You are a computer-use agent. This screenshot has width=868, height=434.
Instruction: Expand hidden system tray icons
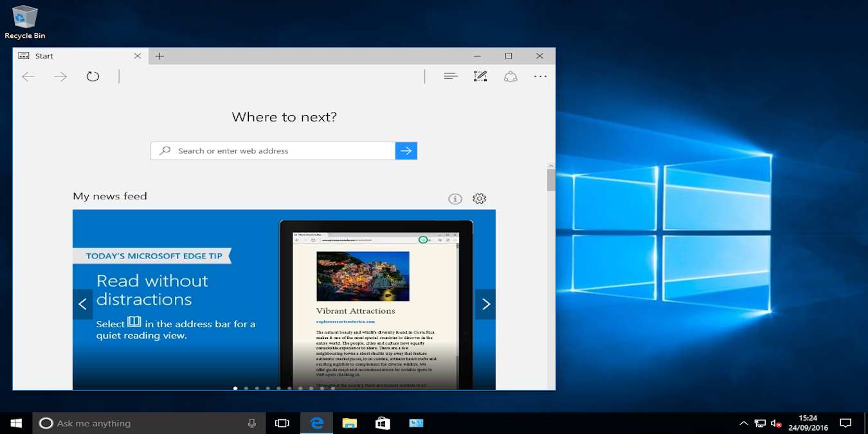[743, 423]
